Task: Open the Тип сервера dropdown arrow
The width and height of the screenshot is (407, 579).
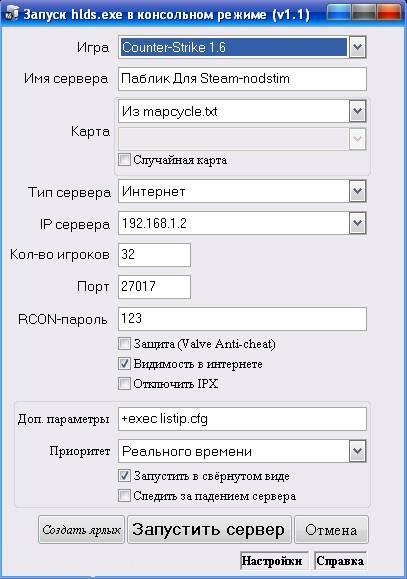Action: (x=357, y=191)
